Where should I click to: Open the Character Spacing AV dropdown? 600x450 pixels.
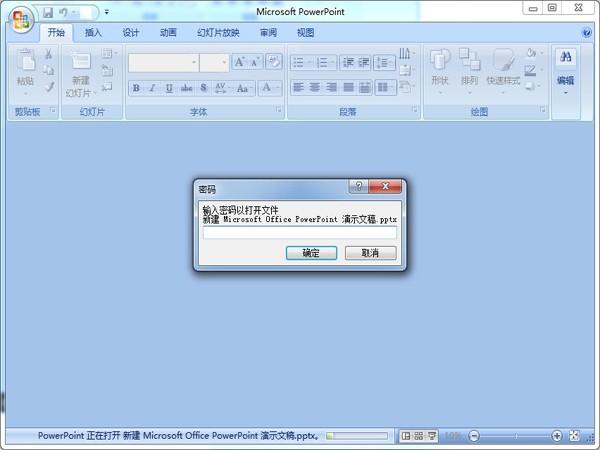[221, 88]
